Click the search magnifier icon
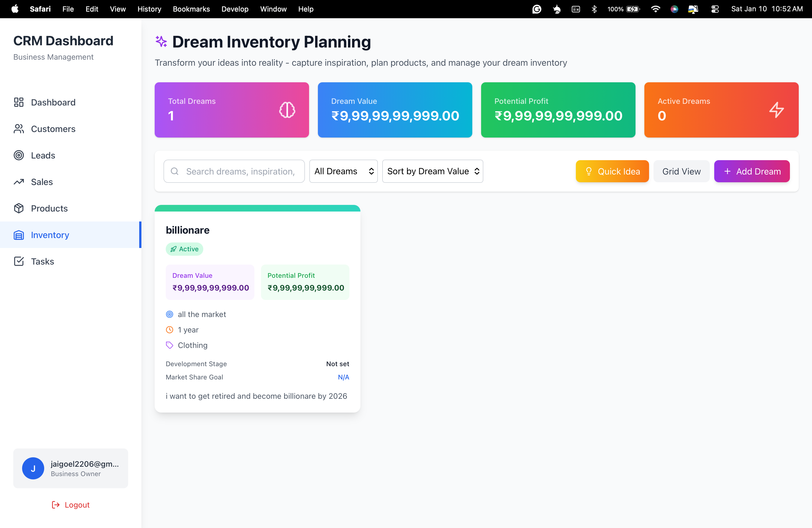 (175, 171)
